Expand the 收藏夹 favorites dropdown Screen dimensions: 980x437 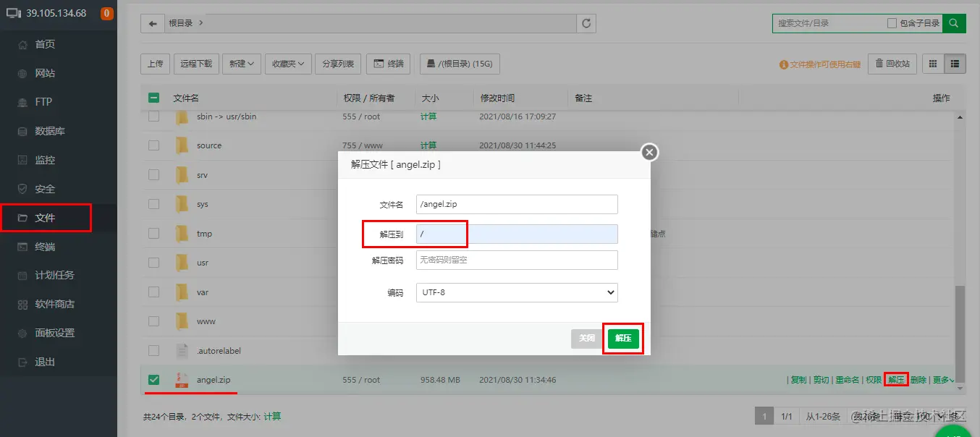288,63
